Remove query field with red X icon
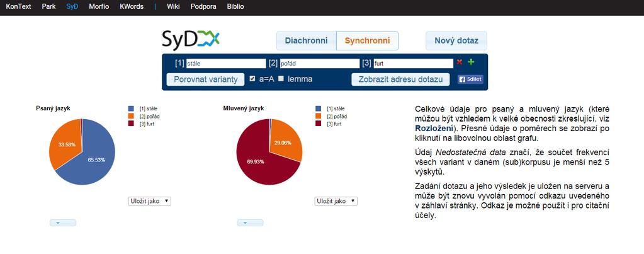Screen dimensions: 644x254 (460, 62)
